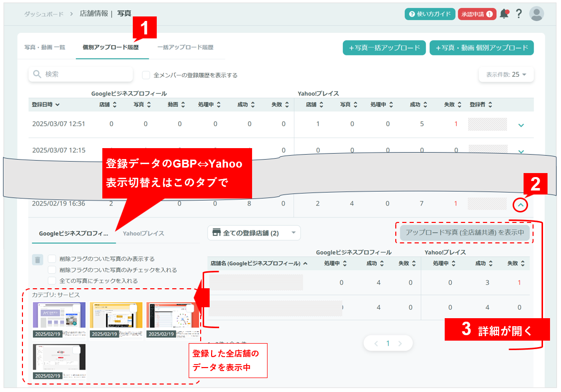Sort Google 写真 column
Image resolution: width=561 pixels, height=392 pixels.
tap(149, 104)
